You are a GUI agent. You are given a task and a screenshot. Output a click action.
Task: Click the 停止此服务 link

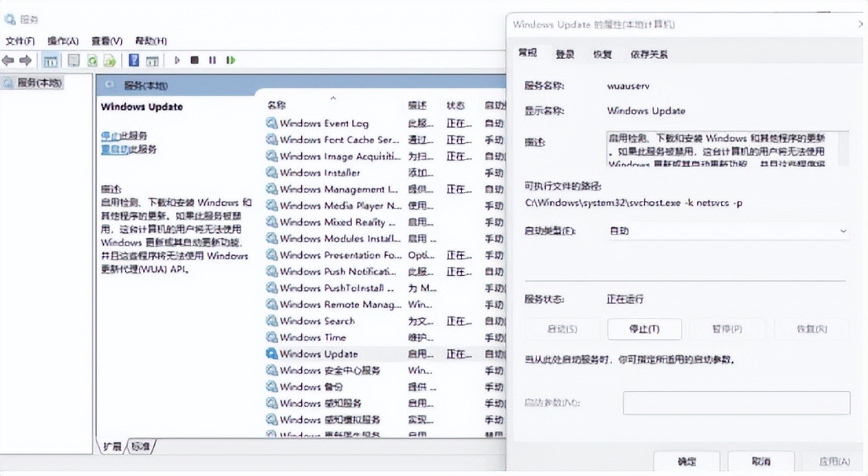(x=124, y=136)
